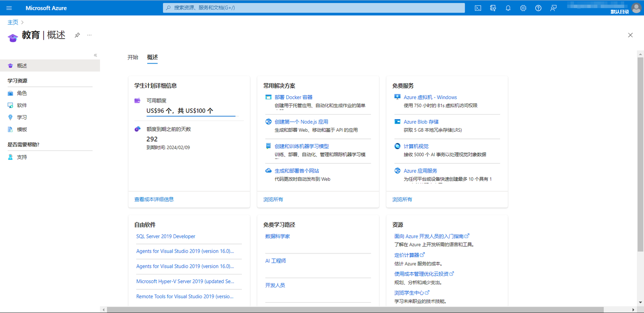Collapse the left sidebar with double chevron
Viewport: 644px width, 313px height.
click(x=95, y=55)
